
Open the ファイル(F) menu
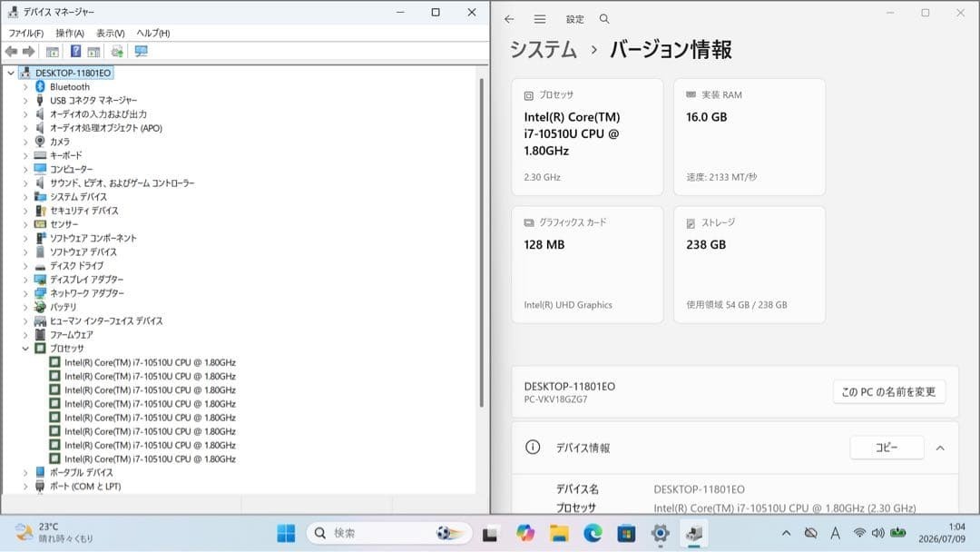pos(25,33)
